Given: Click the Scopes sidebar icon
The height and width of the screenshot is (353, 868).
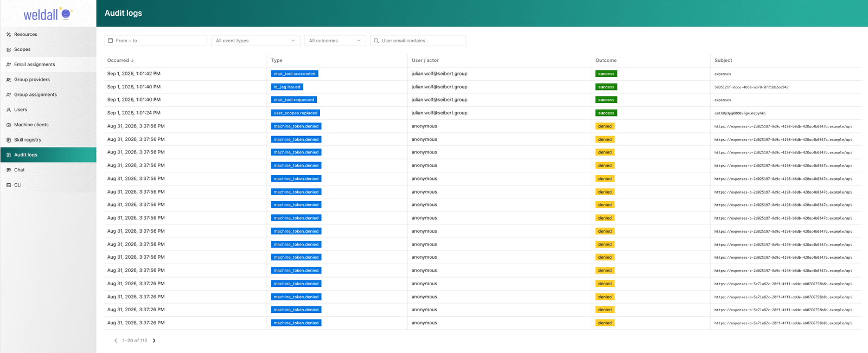Looking at the screenshot, I should tap(9, 49).
